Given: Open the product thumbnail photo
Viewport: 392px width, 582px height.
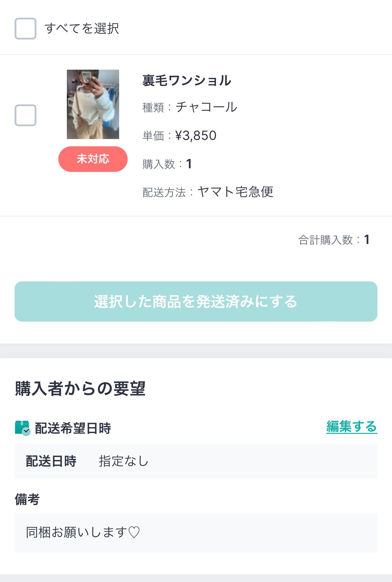Looking at the screenshot, I should (x=93, y=104).
